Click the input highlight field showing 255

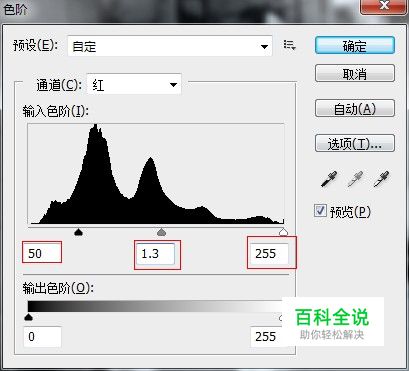pos(269,254)
